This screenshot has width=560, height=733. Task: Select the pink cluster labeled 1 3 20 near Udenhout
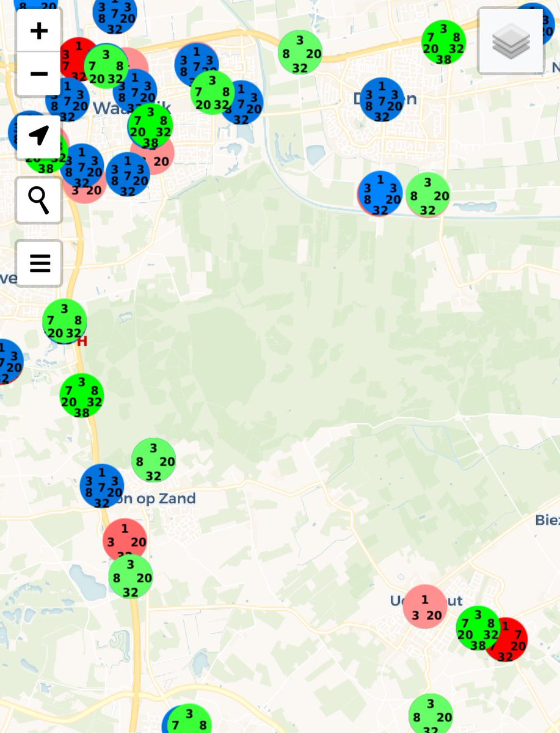point(425,607)
